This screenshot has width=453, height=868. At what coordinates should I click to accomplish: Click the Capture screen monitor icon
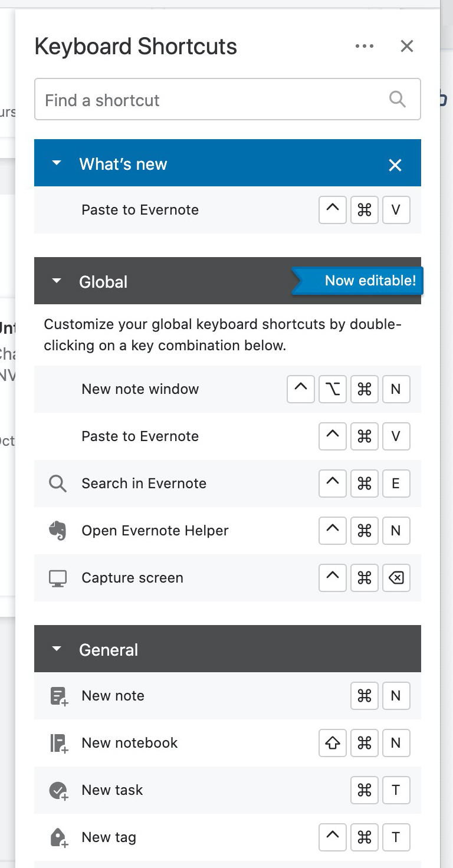click(x=57, y=578)
